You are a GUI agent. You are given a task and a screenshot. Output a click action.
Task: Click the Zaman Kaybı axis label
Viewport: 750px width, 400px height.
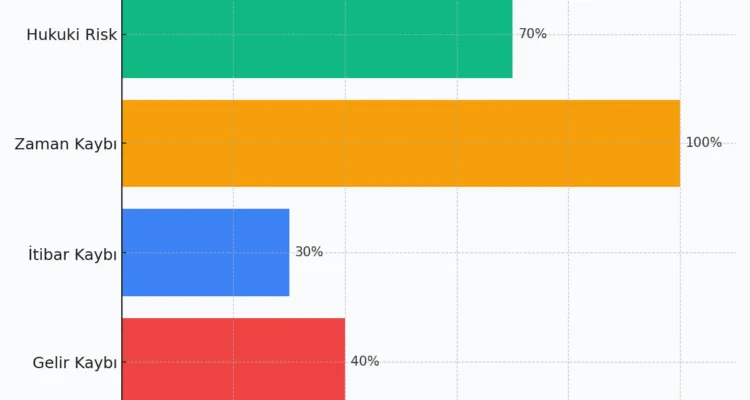tap(65, 144)
